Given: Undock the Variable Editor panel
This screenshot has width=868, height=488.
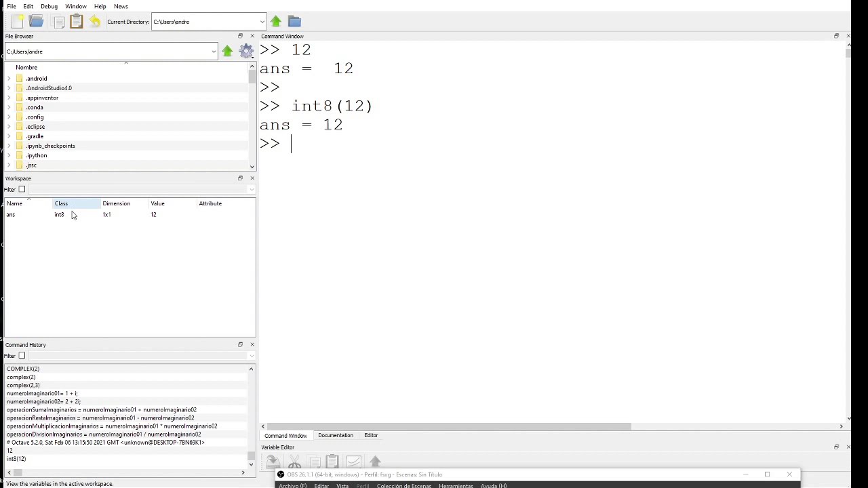Looking at the screenshot, I should click(x=836, y=447).
